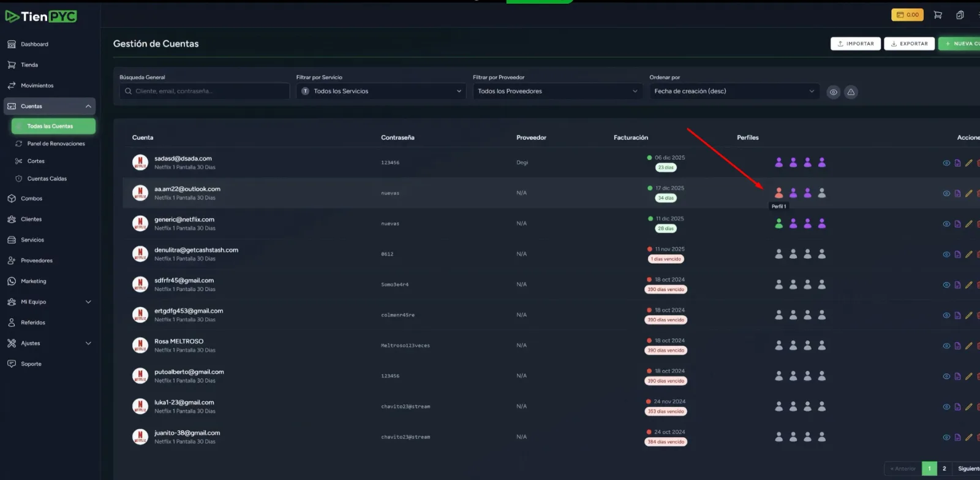This screenshot has height=480, width=980.
Task: Show password for the sadasd@dsada.com row
Action: coord(946,163)
